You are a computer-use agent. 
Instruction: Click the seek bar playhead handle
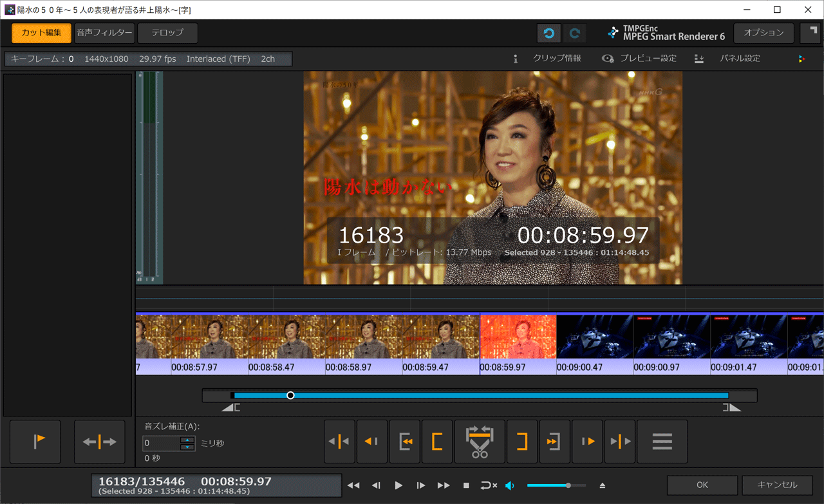click(290, 395)
